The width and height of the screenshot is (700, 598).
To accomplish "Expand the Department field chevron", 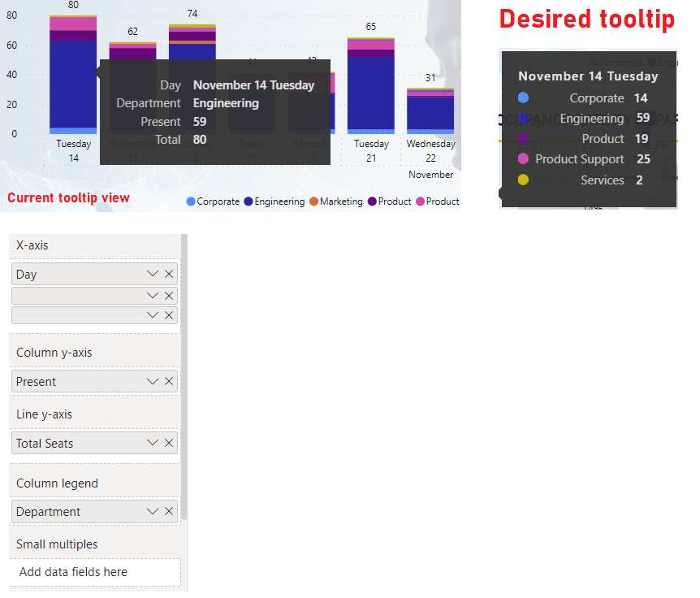I will (153, 511).
